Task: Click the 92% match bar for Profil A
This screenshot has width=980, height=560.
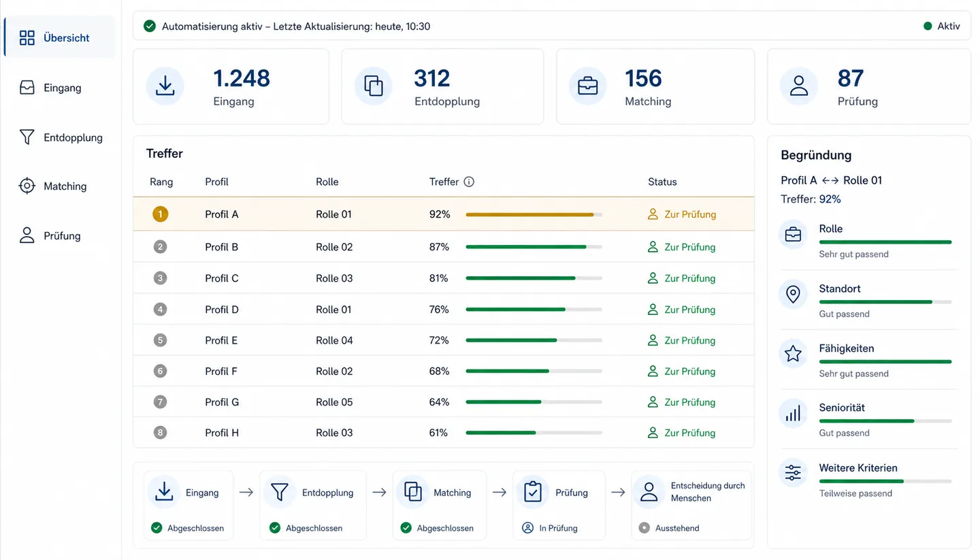Action: pos(534,214)
